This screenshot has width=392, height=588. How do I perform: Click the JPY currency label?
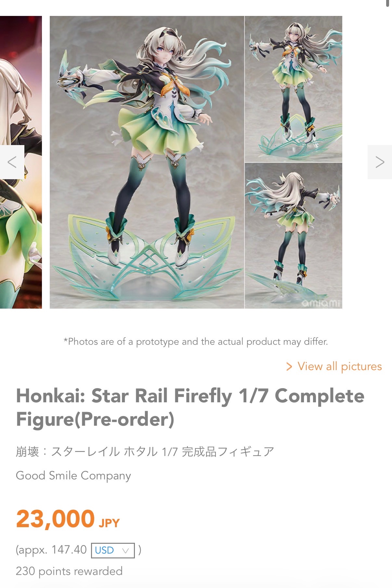tap(109, 523)
